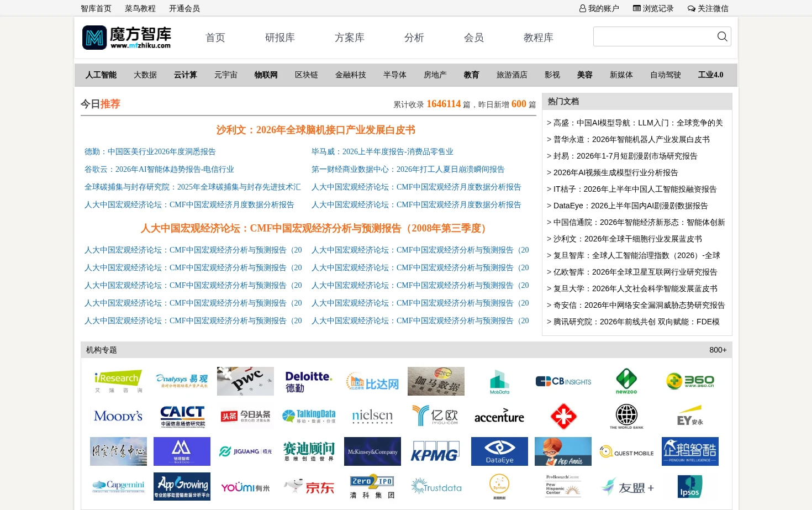Select the 自动驾驶 category tab

pyautogui.click(x=666, y=75)
